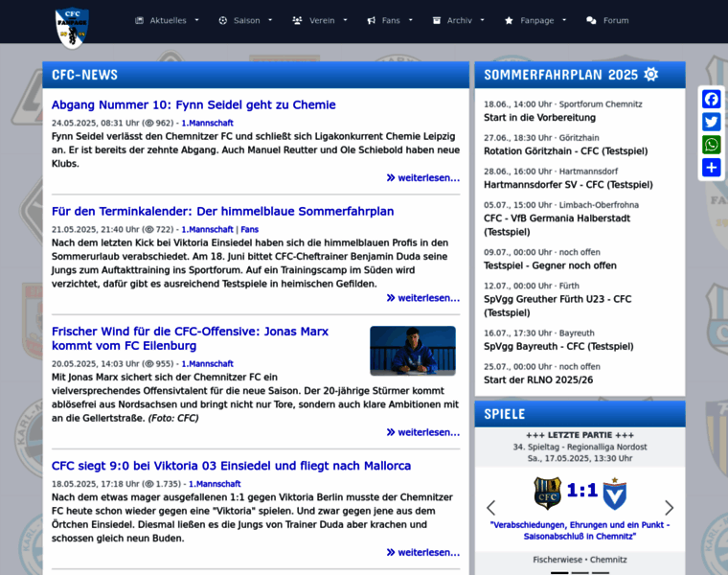Viewport: 728px width, 575px height.
Task: Click Rotation Göritzhain - CFC test match
Action: pyautogui.click(x=565, y=151)
